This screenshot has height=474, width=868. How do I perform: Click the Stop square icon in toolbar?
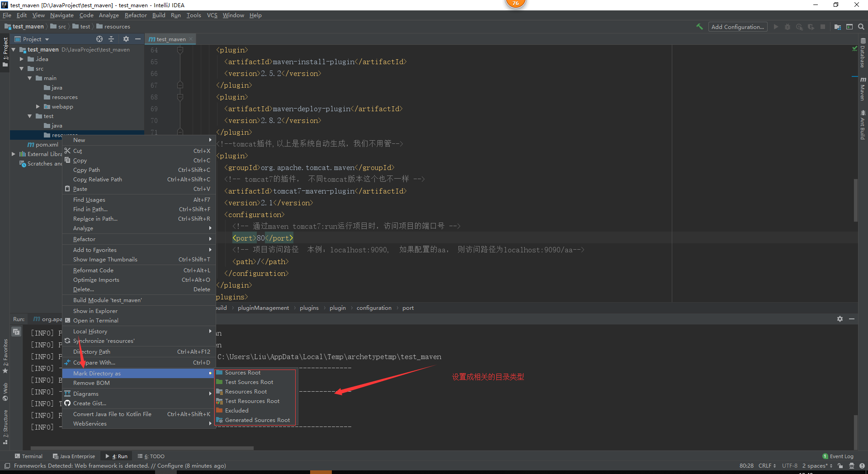[823, 27]
